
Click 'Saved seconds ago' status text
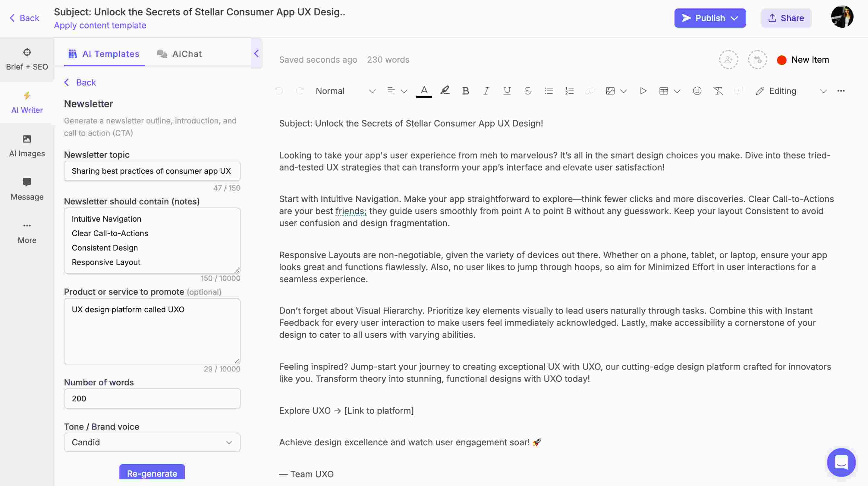(x=318, y=60)
